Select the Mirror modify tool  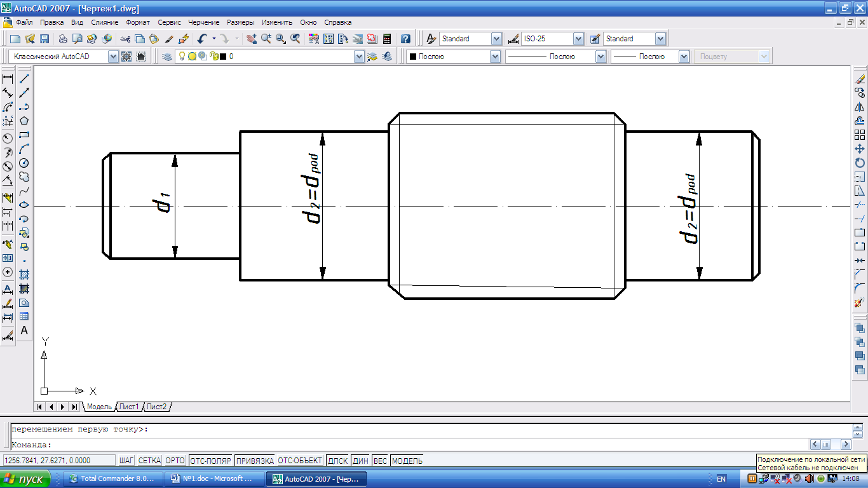(860, 107)
